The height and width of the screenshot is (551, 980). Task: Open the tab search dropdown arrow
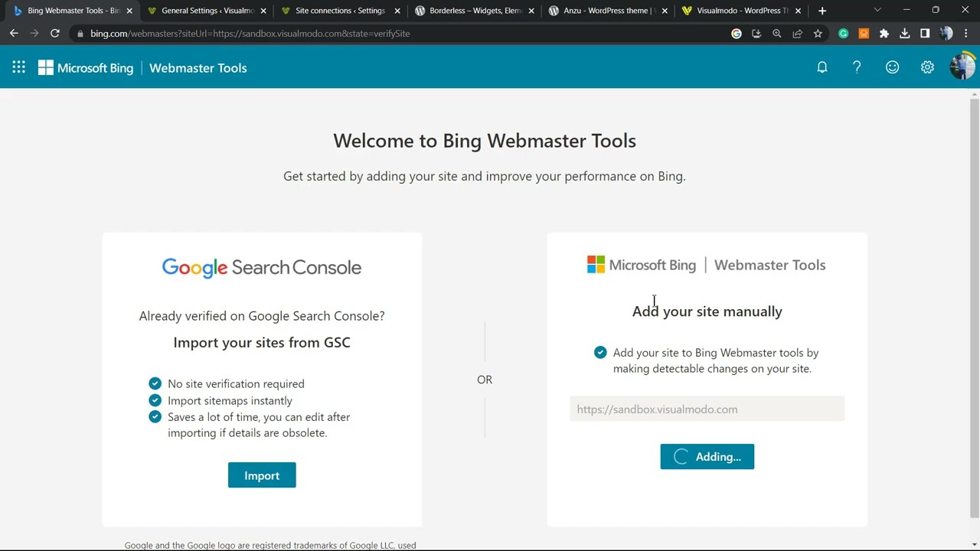pos(877,11)
